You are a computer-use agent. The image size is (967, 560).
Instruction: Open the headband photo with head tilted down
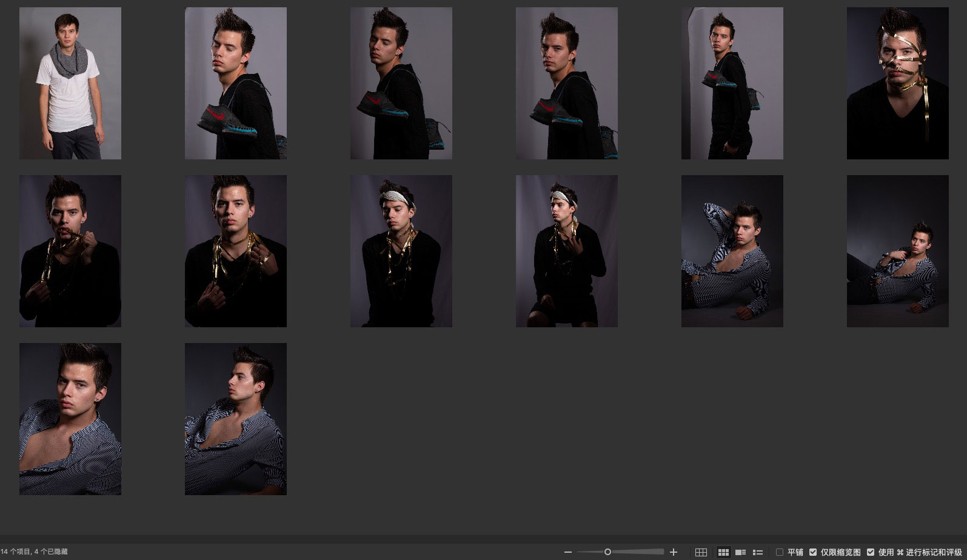tap(401, 251)
